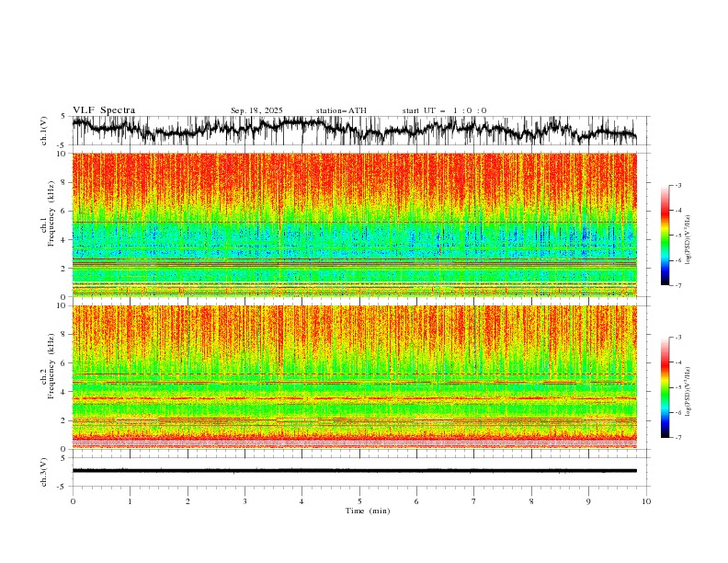Image resolution: width=728 pixels, height=563 pixels.
Task: Click the time axis tick label '3'
Action: tap(245, 501)
